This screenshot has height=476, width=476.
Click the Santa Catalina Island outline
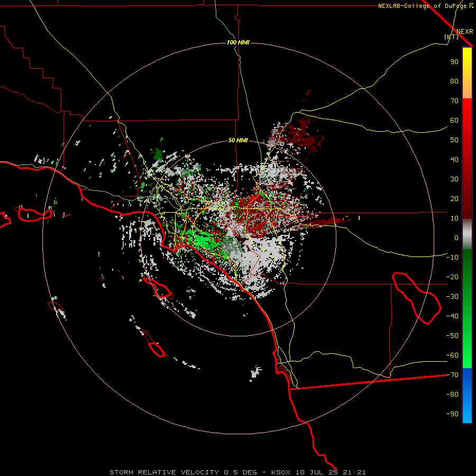click(x=158, y=288)
